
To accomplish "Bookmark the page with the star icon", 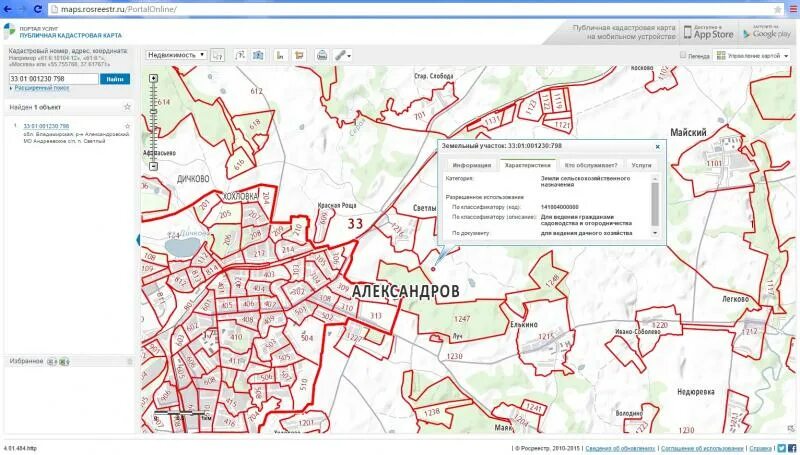I will pyautogui.click(x=777, y=9).
